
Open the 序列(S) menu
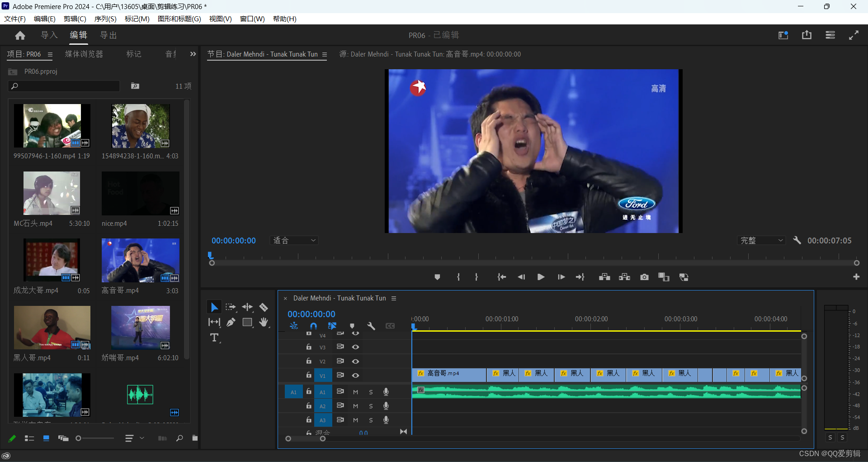click(105, 19)
